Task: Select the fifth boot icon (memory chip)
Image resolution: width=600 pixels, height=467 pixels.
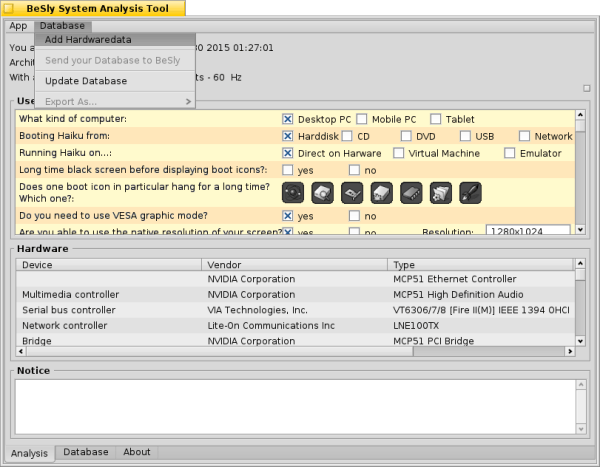Action: tap(411, 193)
